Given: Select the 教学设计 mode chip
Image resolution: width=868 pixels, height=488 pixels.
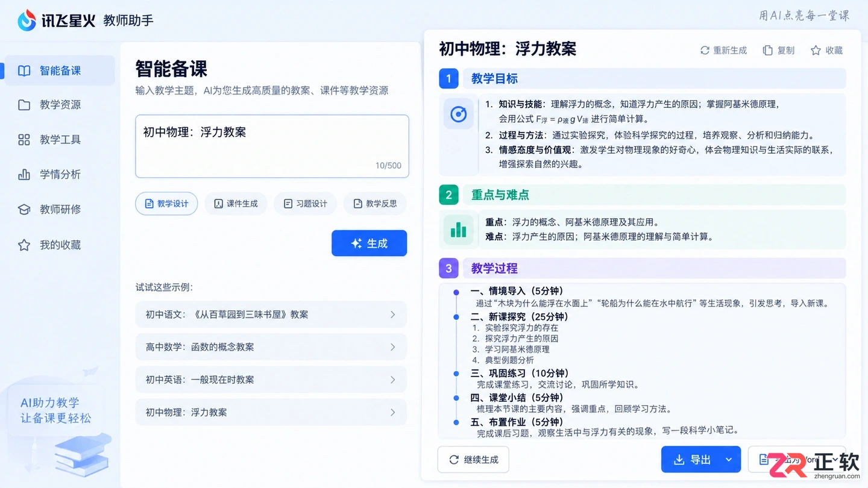Looking at the screenshot, I should click(x=166, y=204).
